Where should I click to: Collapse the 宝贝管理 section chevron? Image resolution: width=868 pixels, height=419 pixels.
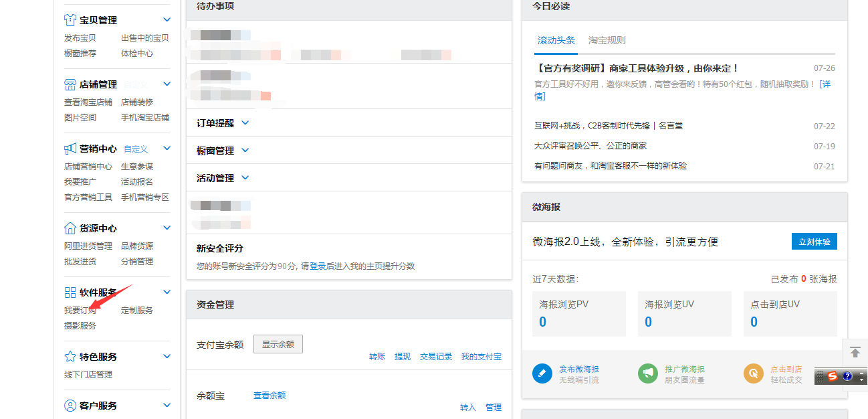point(167,20)
